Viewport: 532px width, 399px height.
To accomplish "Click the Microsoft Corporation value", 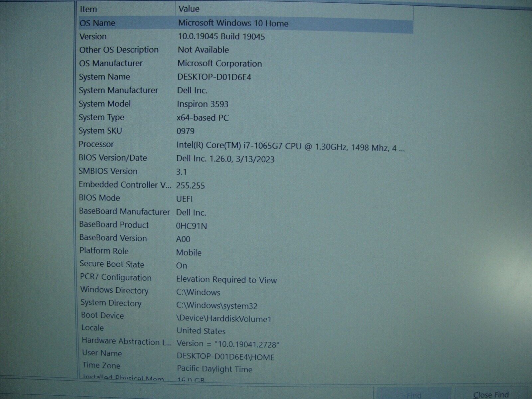I will [219, 64].
